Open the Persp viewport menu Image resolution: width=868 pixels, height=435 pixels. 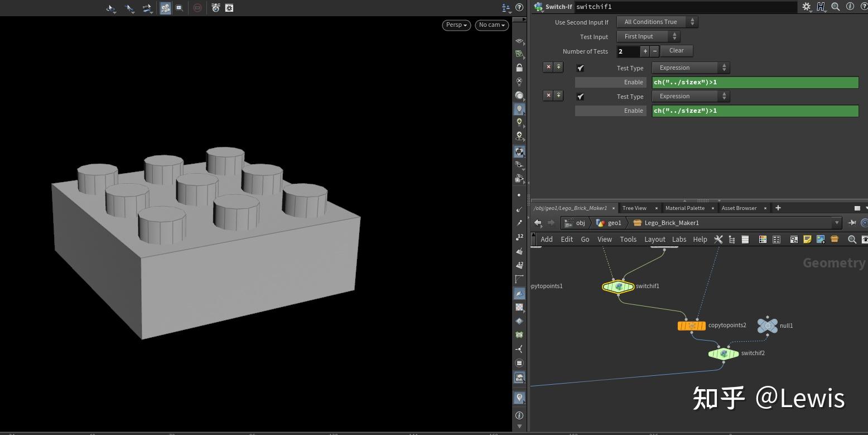pos(456,25)
